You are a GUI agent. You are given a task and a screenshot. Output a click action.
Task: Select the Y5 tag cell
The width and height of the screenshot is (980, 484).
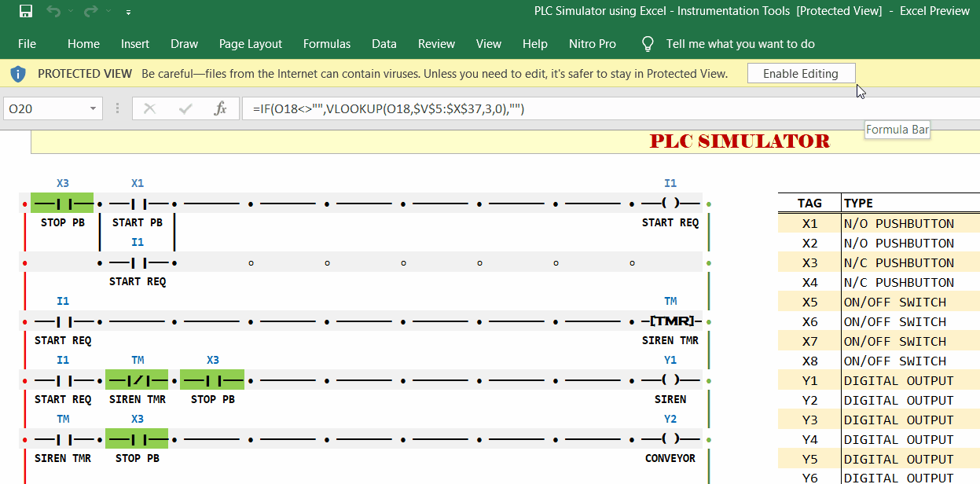809,459
